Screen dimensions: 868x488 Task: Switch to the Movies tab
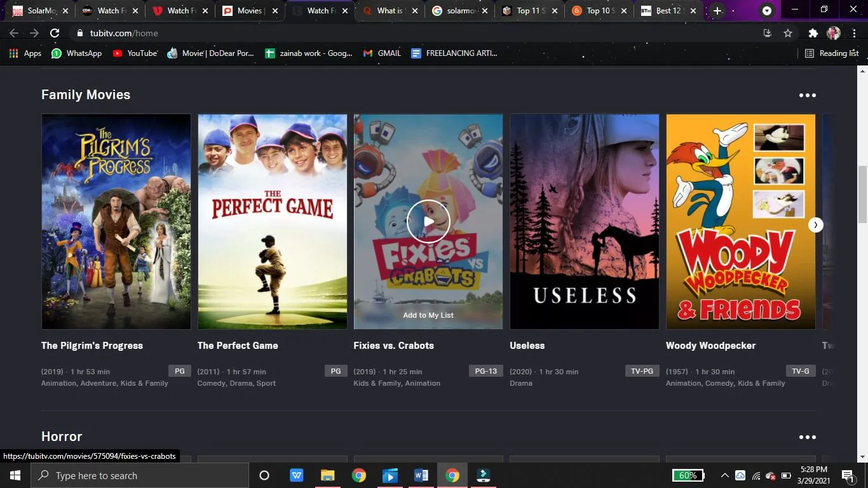(x=249, y=11)
